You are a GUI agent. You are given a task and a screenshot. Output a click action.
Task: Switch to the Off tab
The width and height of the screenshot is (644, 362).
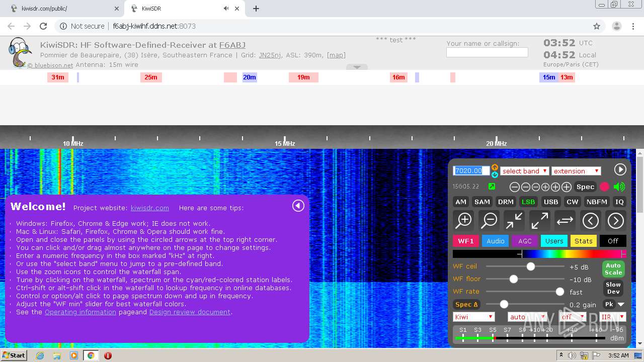[x=613, y=241]
